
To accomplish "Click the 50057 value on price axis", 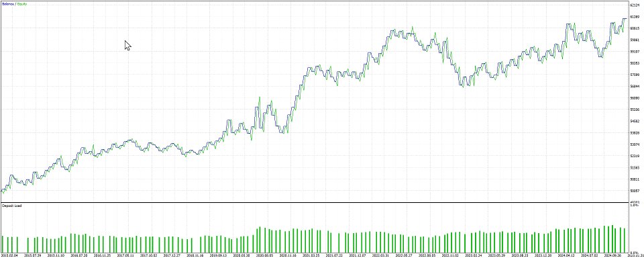I will pyautogui.click(x=635, y=191).
